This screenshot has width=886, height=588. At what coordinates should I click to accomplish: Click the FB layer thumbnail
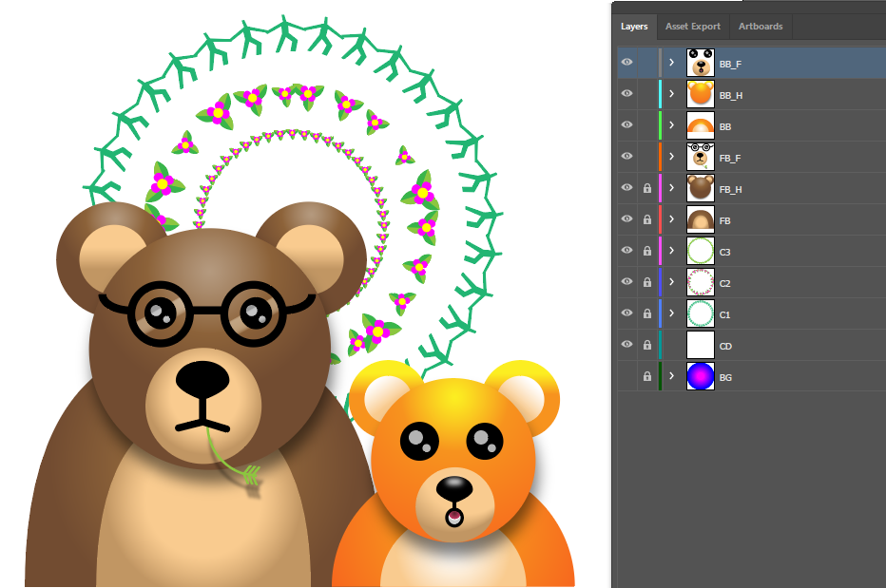pos(701,219)
